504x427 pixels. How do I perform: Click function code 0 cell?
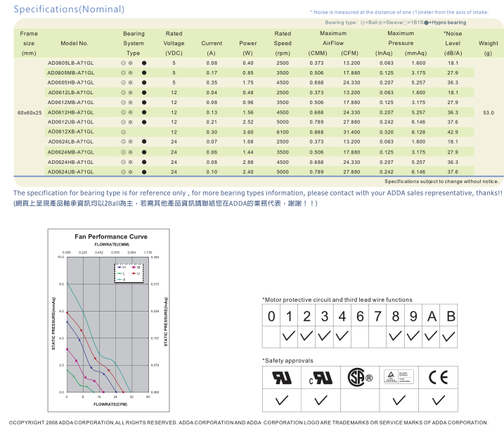click(271, 316)
